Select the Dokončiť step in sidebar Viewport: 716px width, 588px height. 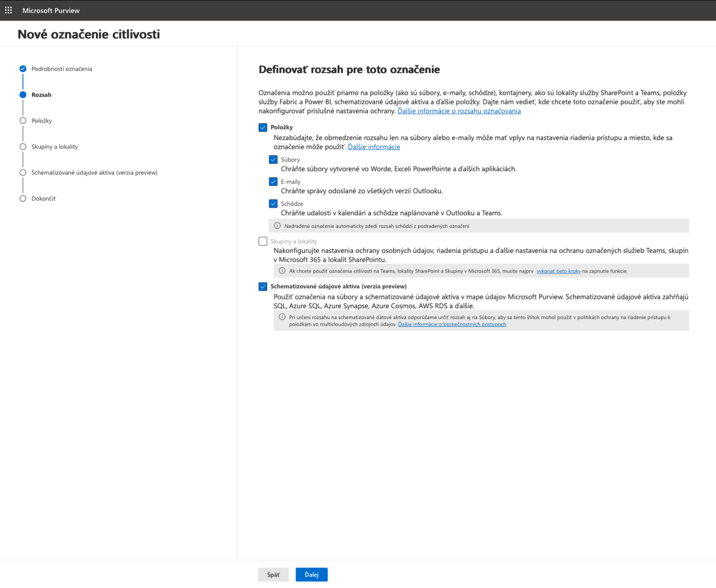(x=44, y=198)
